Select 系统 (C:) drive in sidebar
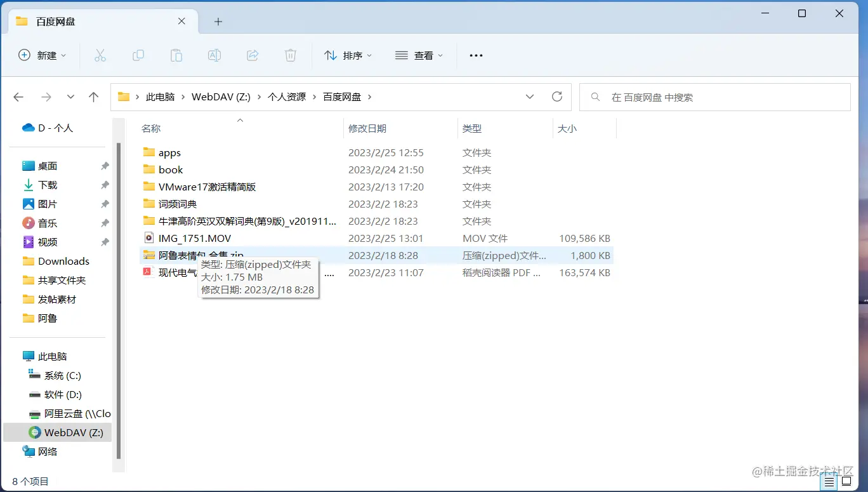Screen dimensions: 868x492 [x=62, y=375]
